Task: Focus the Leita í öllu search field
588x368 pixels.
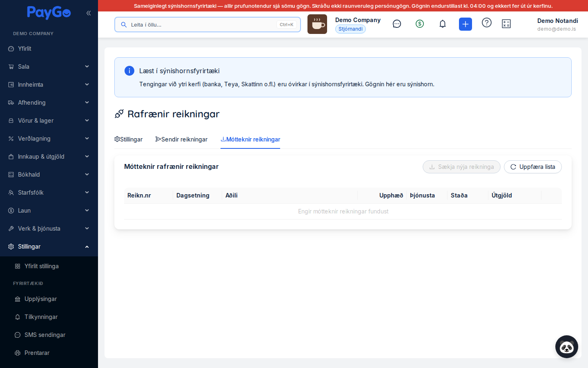Action: click(x=207, y=25)
